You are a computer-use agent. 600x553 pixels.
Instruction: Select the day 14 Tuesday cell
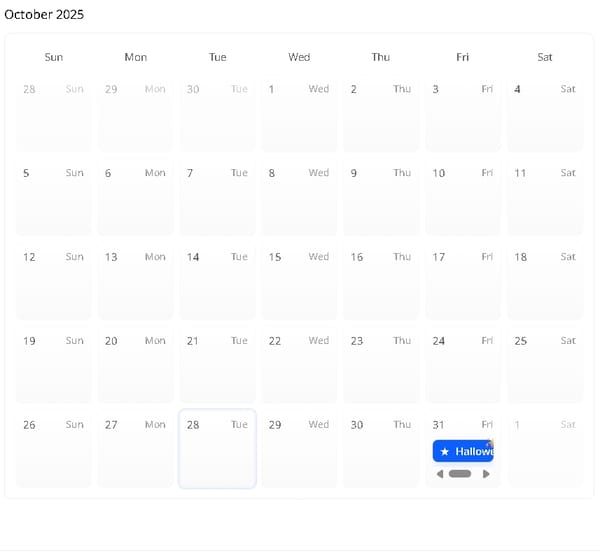tap(217, 281)
